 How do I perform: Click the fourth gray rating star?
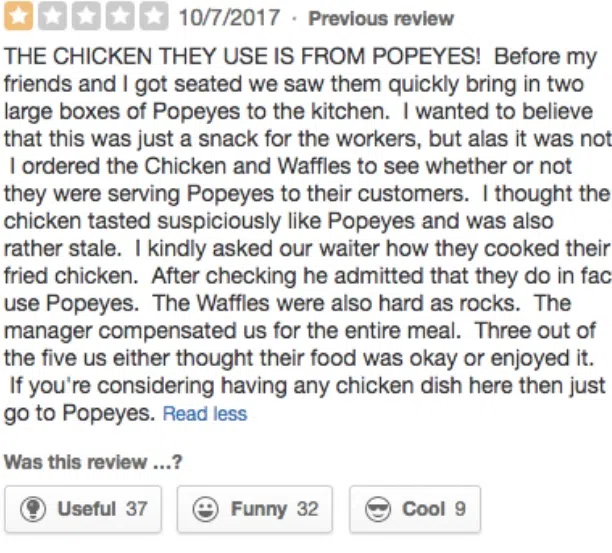click(x=119, y=17)
